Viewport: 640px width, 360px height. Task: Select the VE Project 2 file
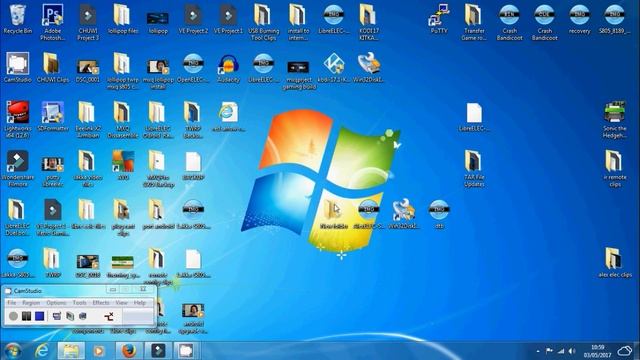[193, 19]
